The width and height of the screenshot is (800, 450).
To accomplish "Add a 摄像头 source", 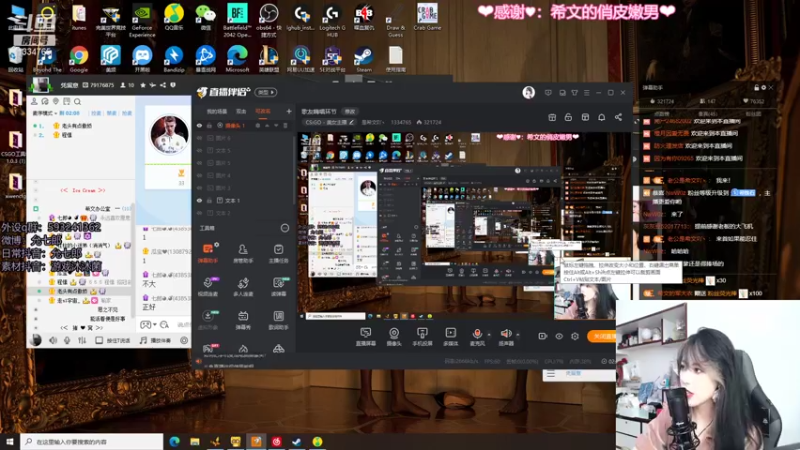I will click(394, 337).
